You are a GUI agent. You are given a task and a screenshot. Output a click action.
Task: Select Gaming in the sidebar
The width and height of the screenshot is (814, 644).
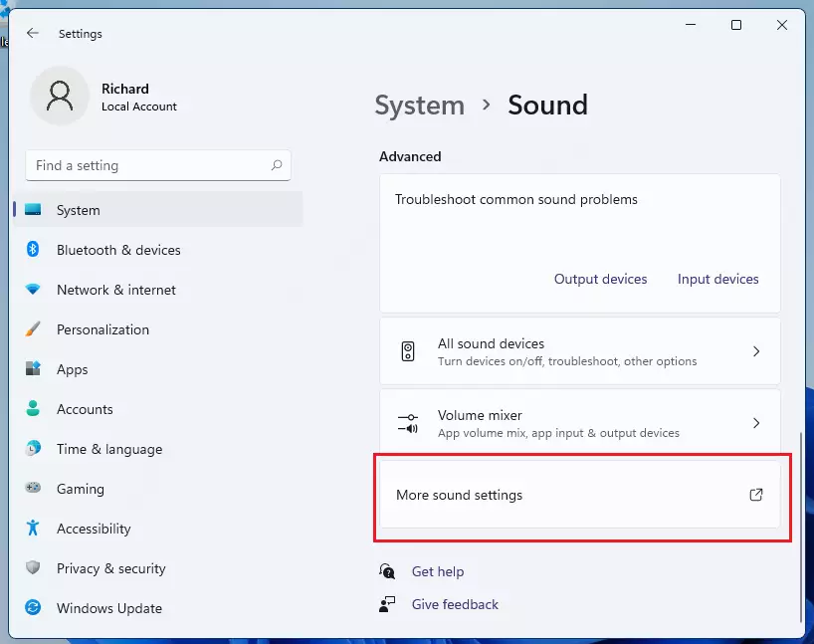[x=158, y=488]
